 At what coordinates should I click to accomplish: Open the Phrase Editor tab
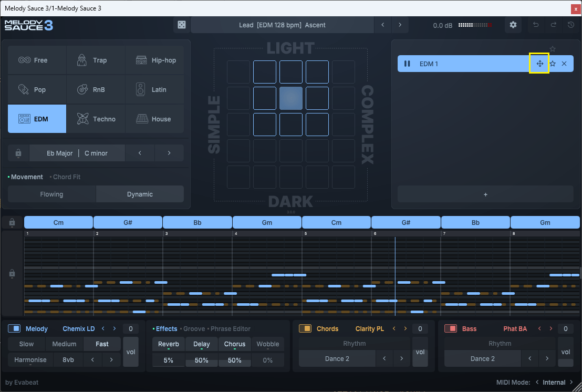pos(230,328)
